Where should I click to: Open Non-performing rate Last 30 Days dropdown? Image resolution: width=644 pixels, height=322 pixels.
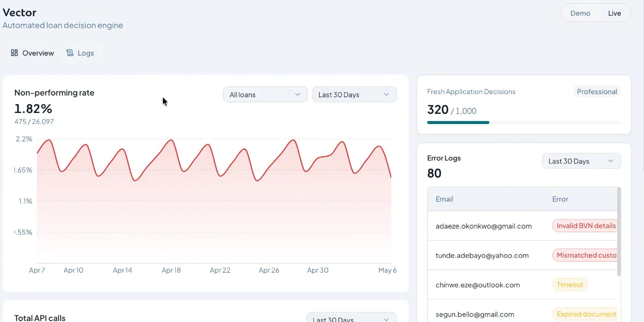coord(354,94)
